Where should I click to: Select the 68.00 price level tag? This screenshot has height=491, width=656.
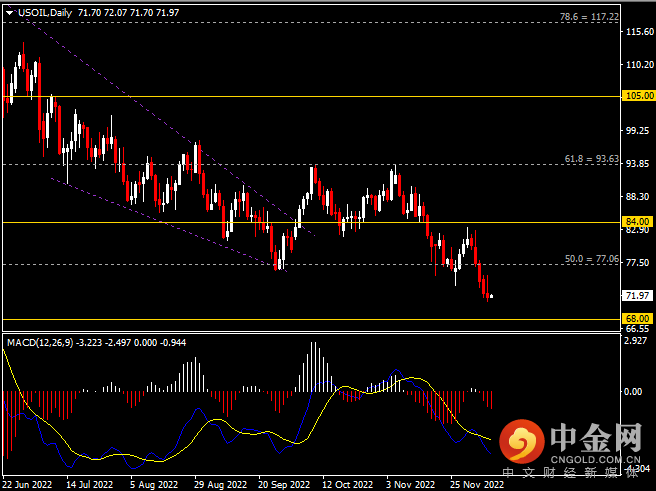click(637, 319)
